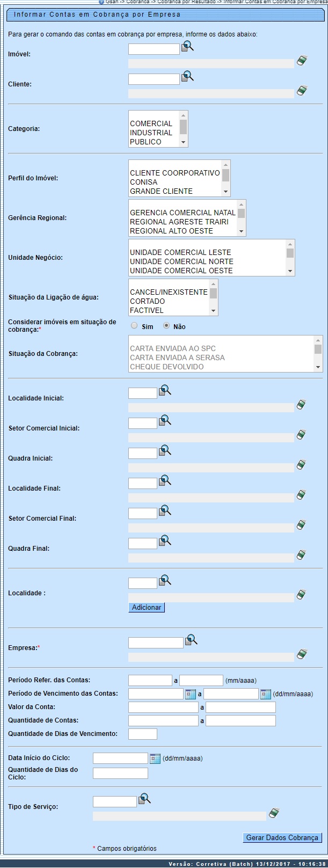
Task: Select REGIONAL ALTO OESTE option
Action: pyautogui.click(x=171, y=231)
